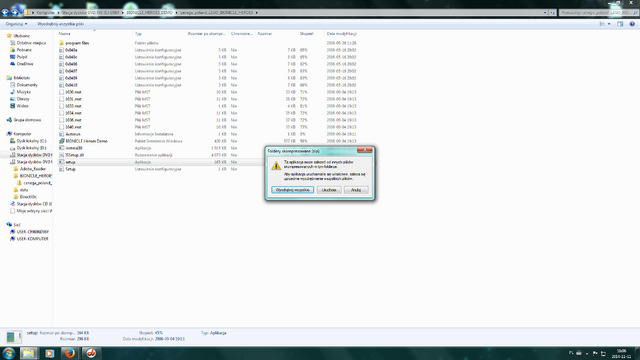
Task: Select the ISSetup.dll file
Action: point(74,155)
